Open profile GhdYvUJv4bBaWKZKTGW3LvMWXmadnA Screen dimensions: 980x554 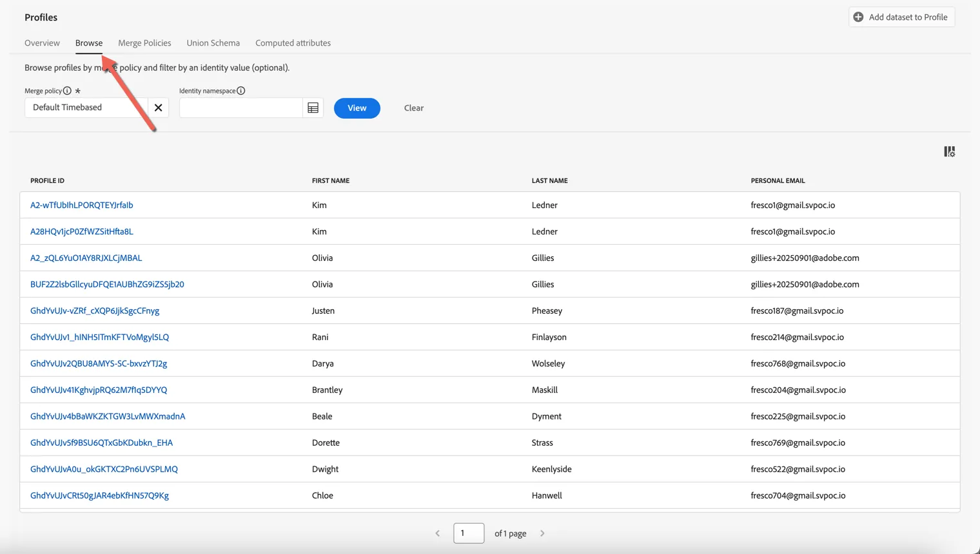[x=108, y=417]
